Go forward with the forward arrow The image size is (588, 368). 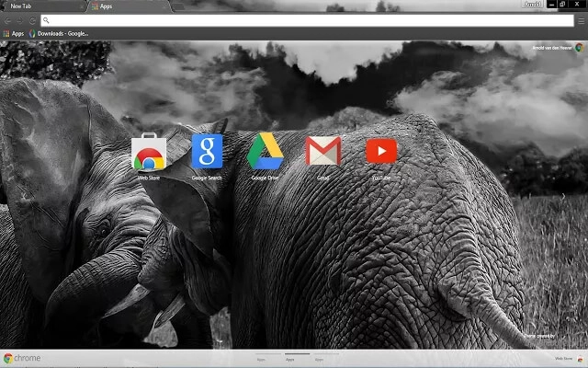click(20, 20)
